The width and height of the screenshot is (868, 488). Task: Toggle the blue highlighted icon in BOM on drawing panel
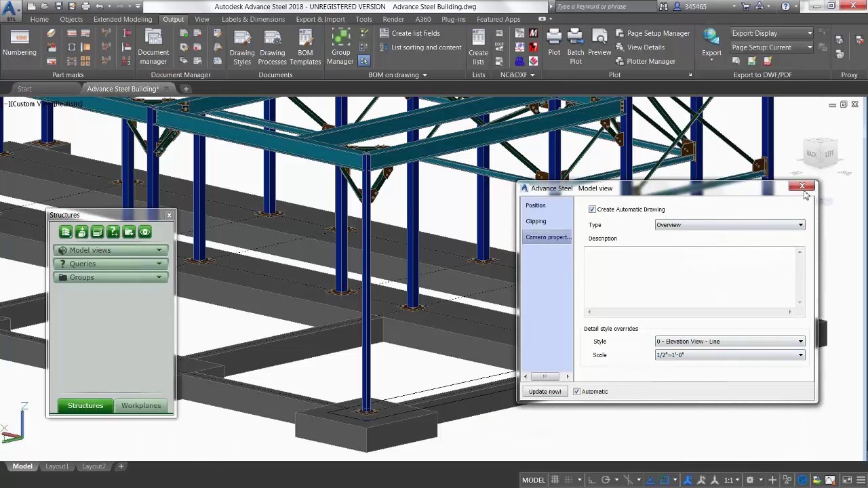(364, 61)
